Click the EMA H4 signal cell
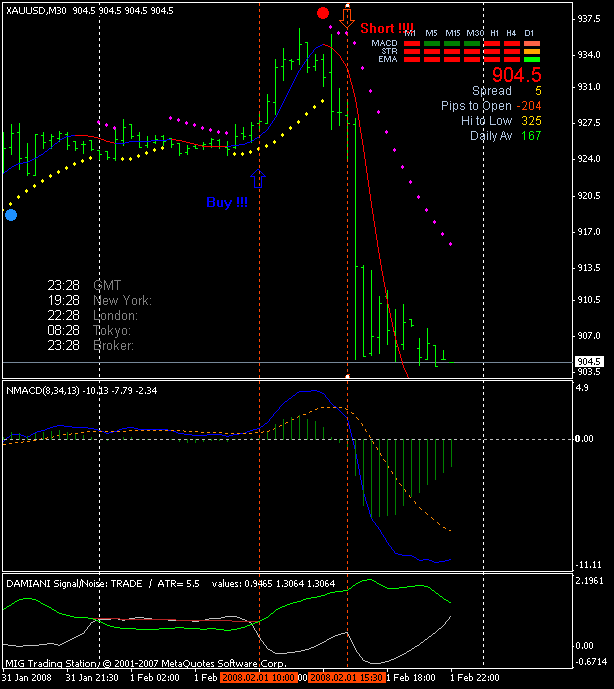 pyautogui.click(x=512, y=59)
